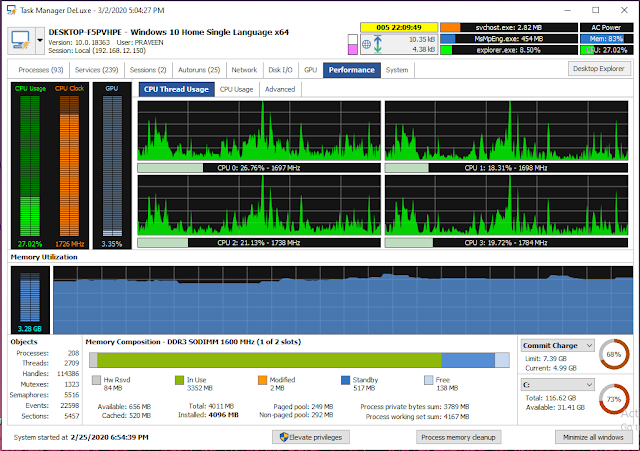This screenshot has width=640, height=451.
Task: Click the pink and white mini usage meter
Action: click(353, 44)
